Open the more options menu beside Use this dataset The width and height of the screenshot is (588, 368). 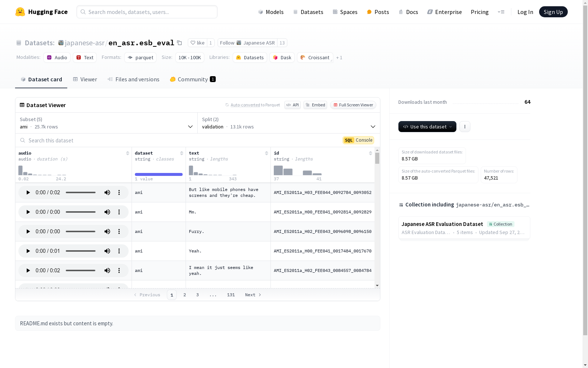coord(465,127)
